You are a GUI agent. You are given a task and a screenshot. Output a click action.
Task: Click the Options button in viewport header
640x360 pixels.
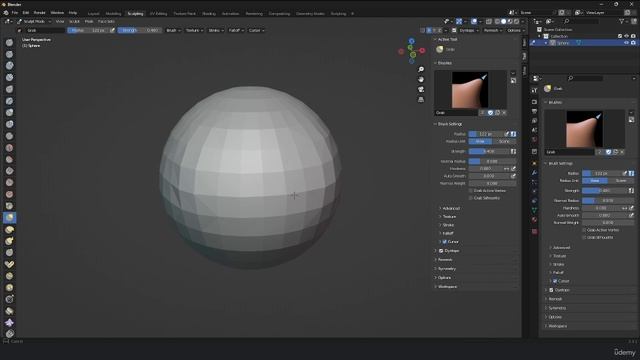(x=515, y=30)
